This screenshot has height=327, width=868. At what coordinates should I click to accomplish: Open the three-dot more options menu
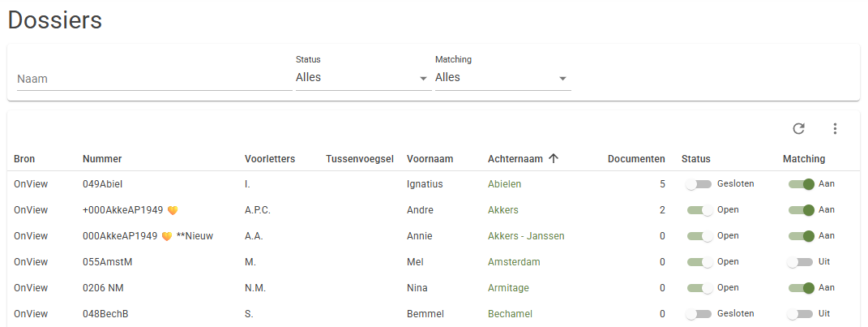coord(836,128)
